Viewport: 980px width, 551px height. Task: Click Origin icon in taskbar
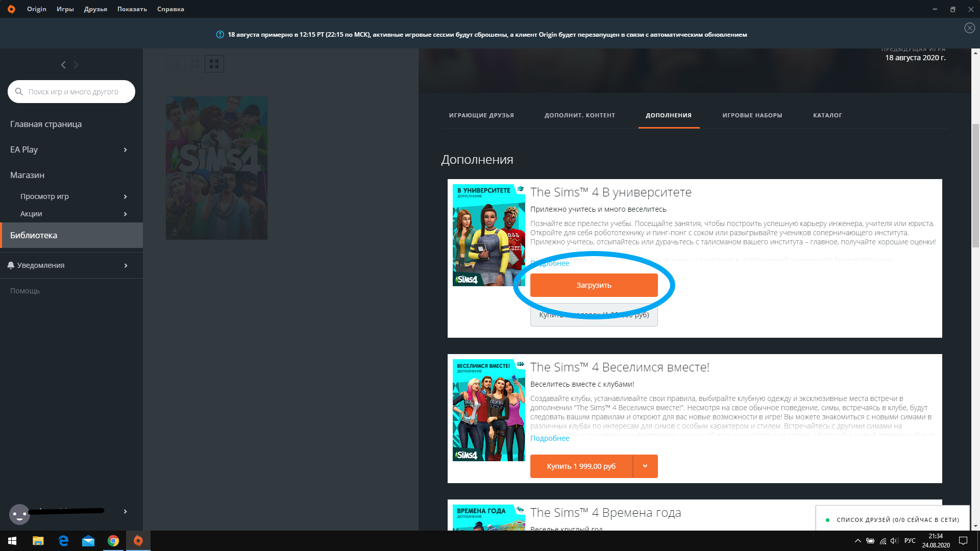point(138,541)
